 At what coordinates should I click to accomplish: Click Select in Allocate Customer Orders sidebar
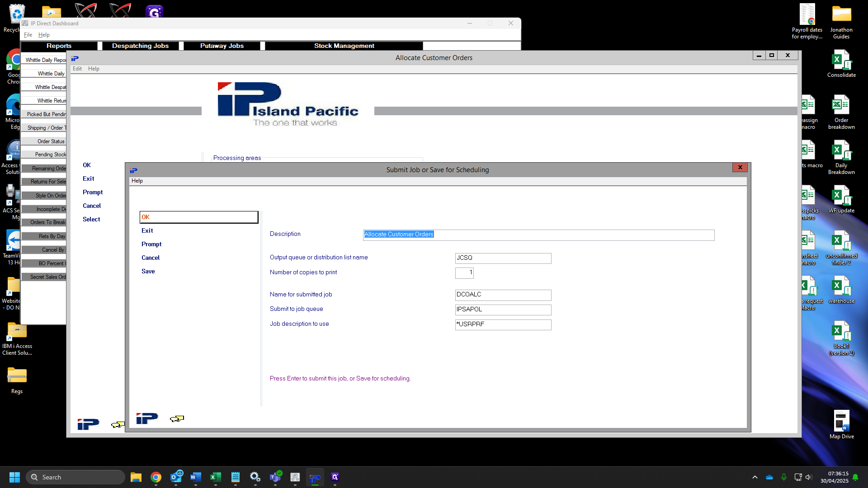click(91, 220)
